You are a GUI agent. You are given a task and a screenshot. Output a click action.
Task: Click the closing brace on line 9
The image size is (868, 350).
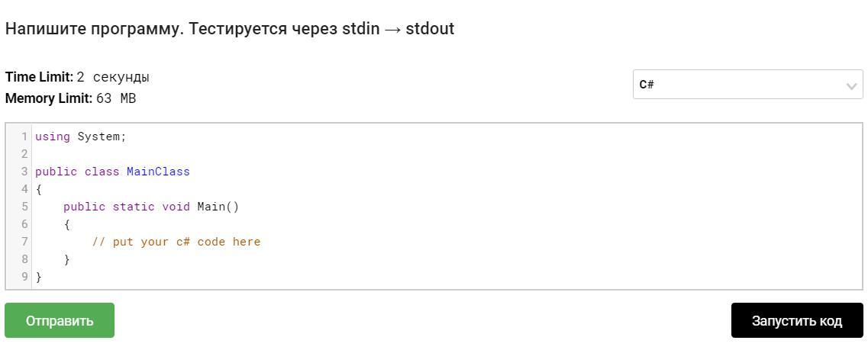[x=39, y=277]
